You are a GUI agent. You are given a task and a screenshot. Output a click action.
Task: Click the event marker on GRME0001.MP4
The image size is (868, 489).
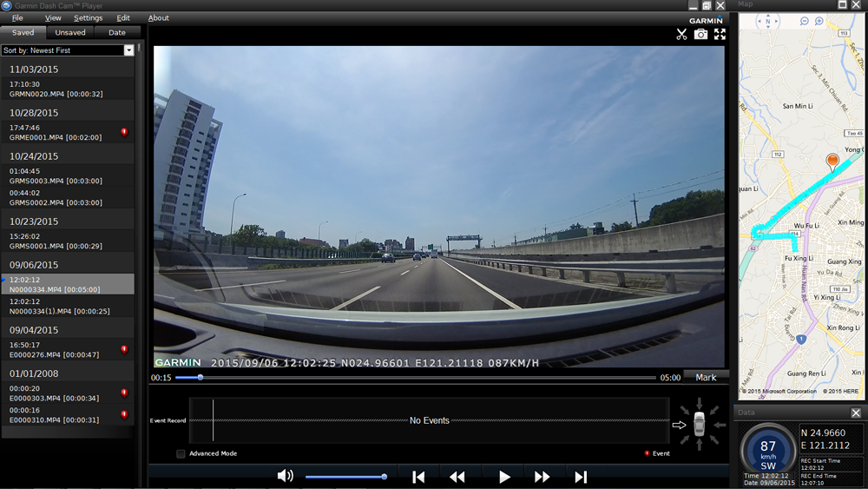pyautogui.click(x=124, y=132)
